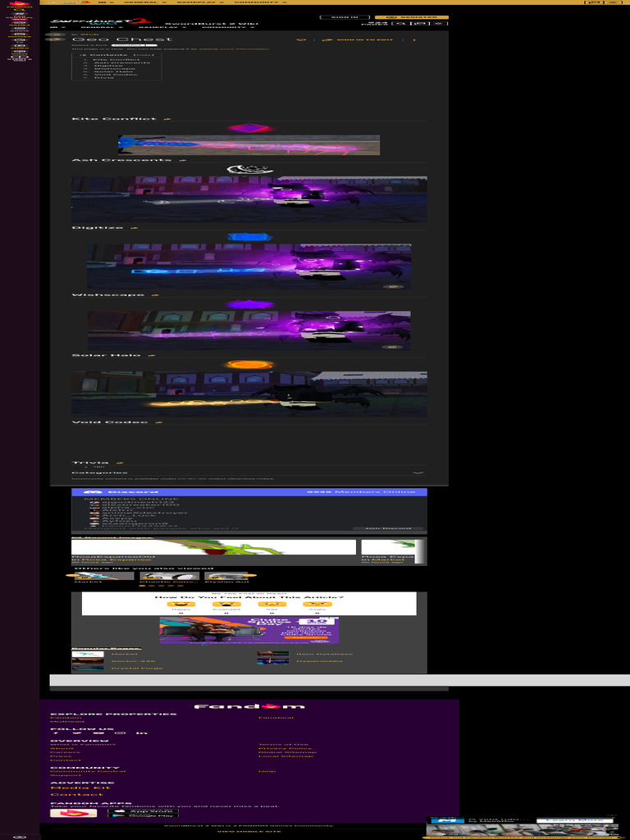Click the SIGN IN TO EDIT button

[358, 39]
